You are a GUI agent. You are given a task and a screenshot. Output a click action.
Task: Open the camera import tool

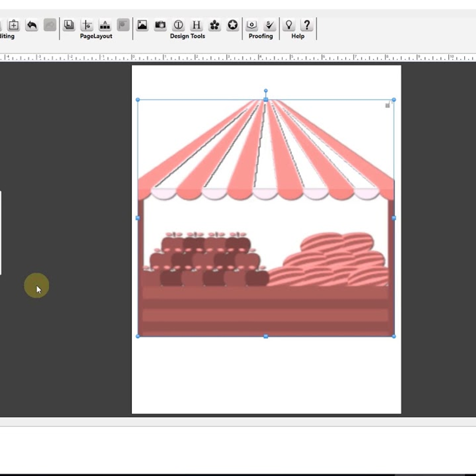[x=161, y=26]
